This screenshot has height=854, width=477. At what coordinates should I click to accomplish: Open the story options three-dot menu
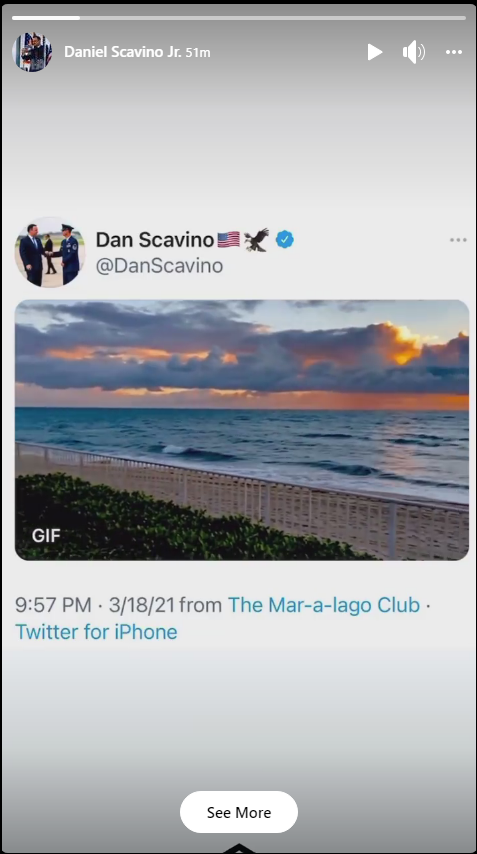(454, 52)
